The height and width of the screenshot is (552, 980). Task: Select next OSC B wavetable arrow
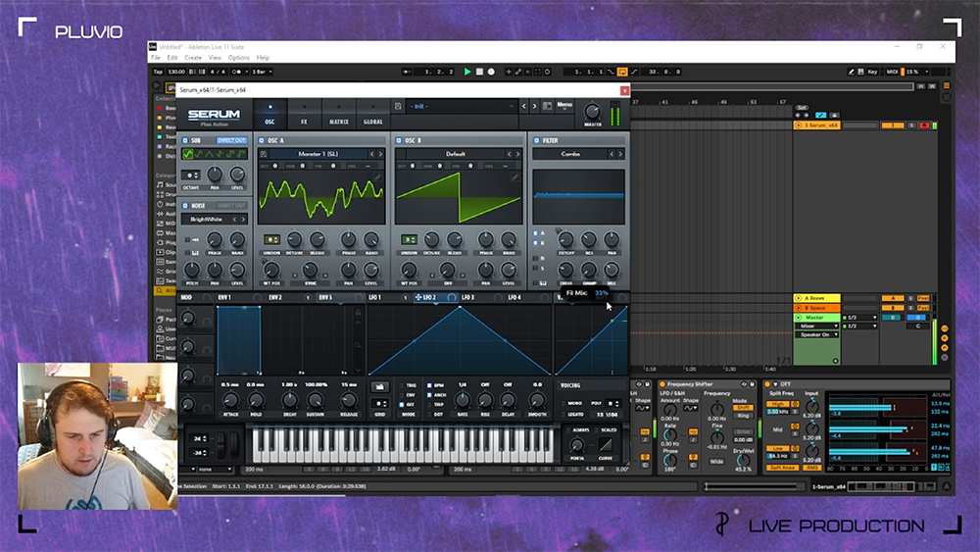pyautogui.click(x=517, y=154)
